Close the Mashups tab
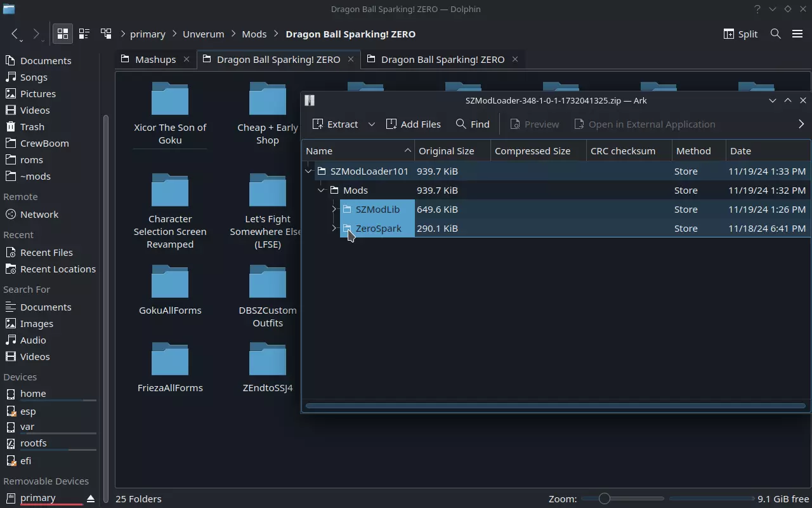Viewport: 812px width, 508px height. (187, 59)
